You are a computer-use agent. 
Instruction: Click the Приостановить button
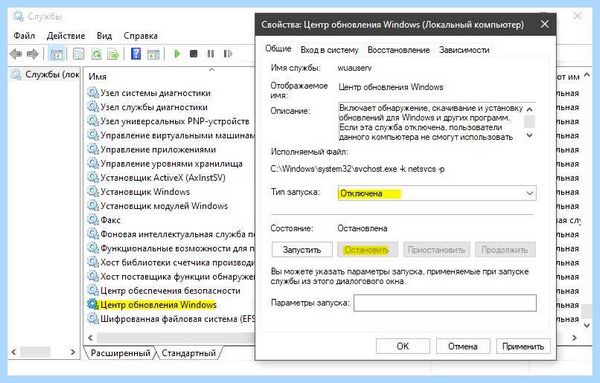(436, 250)
